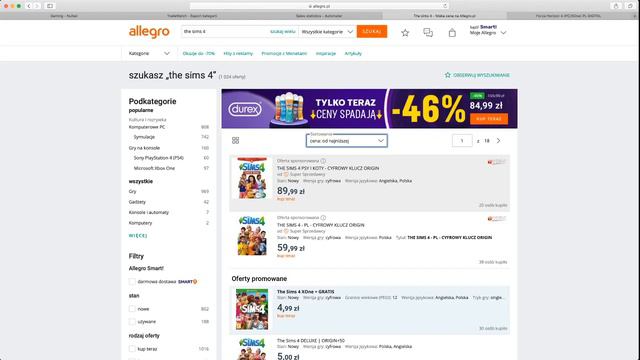The width and height of the screenshot is (640, 360).
Task: Open The Sims 4 Deluxe cover thumbnail
Action: [252, 349]
